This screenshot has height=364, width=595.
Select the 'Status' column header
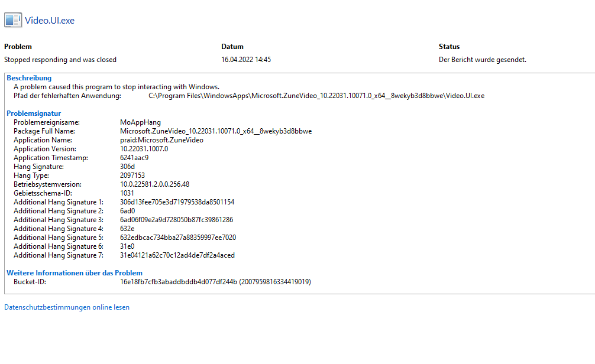click(450, 47)
